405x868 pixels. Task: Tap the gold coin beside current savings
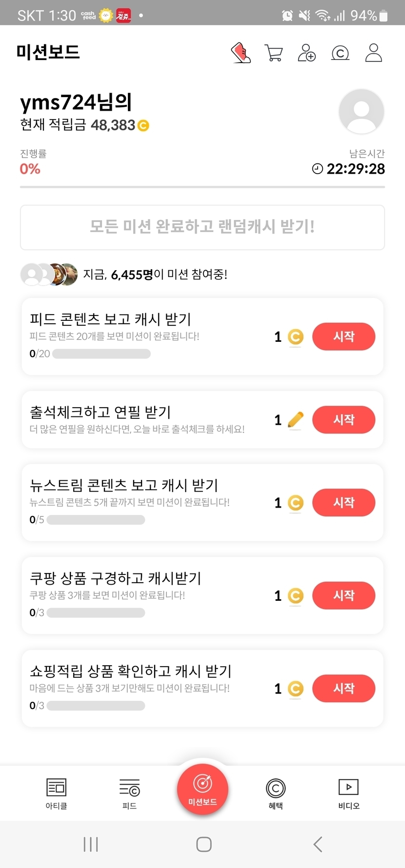point(143,126)
